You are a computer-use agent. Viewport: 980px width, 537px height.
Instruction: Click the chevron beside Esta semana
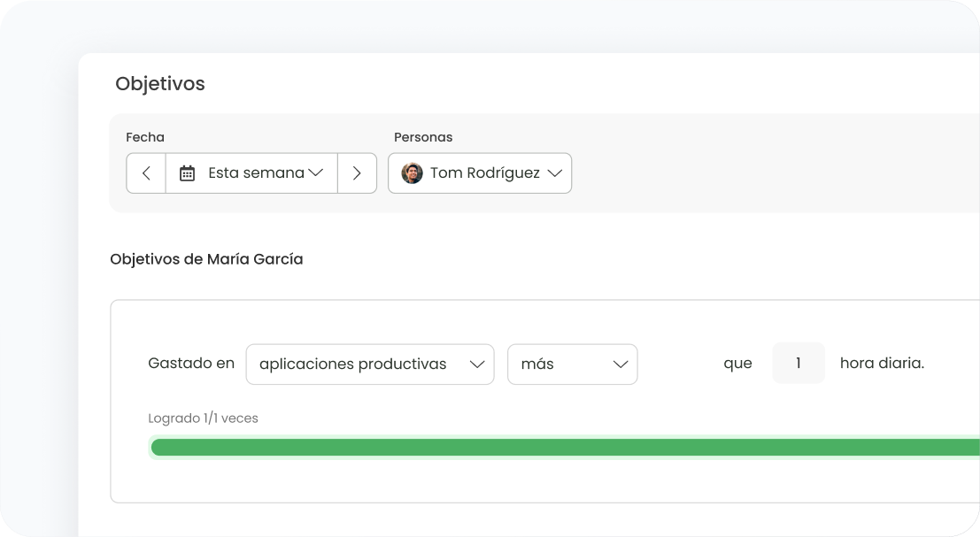tap(316, 173)
